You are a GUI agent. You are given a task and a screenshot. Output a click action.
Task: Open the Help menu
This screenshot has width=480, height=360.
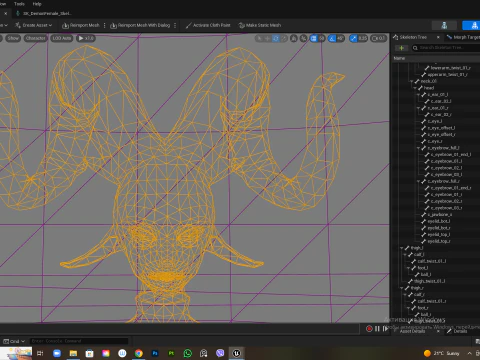pos(37,4)
